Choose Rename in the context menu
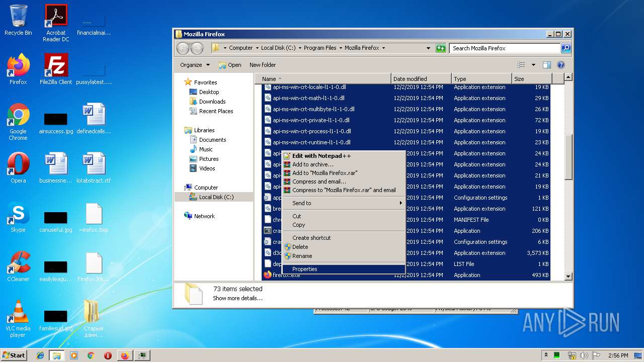This screenshot has width=644, height=362. coord(344,256)
